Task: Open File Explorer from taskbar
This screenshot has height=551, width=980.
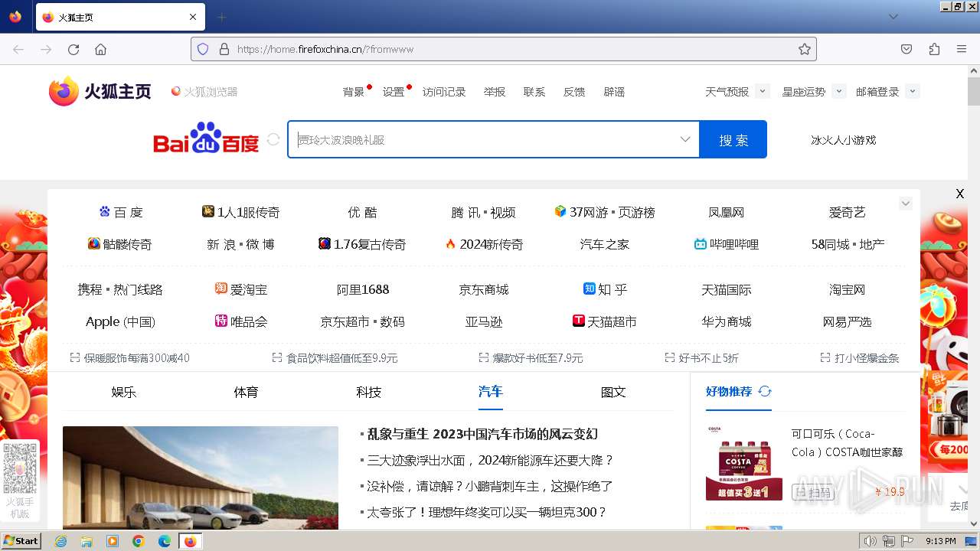Action: point(87,541)
